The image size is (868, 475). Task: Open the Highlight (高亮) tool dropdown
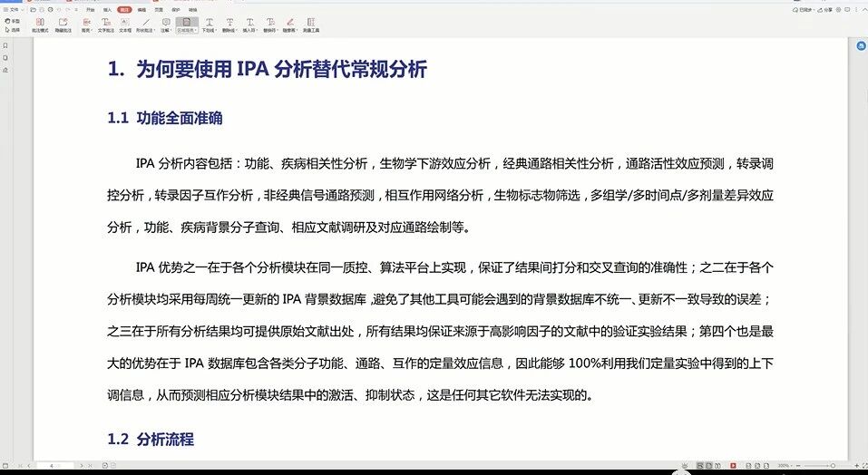pyautogui.click(x=86, y=25)
